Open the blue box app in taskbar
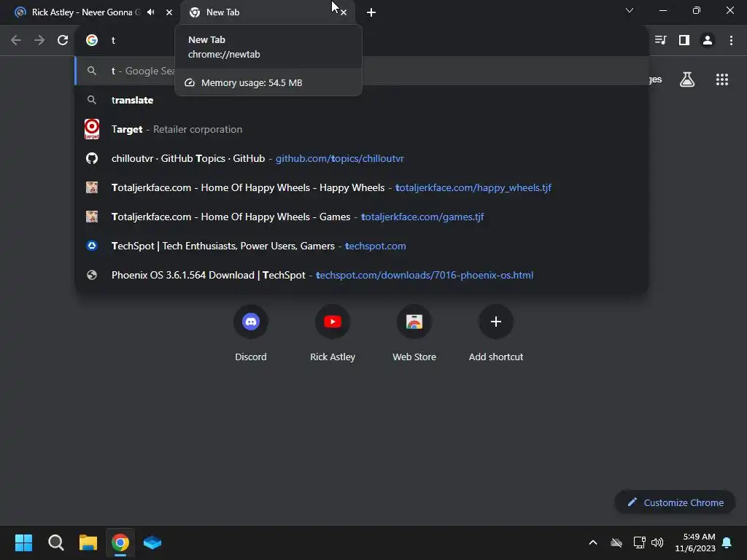 point(152,542)
